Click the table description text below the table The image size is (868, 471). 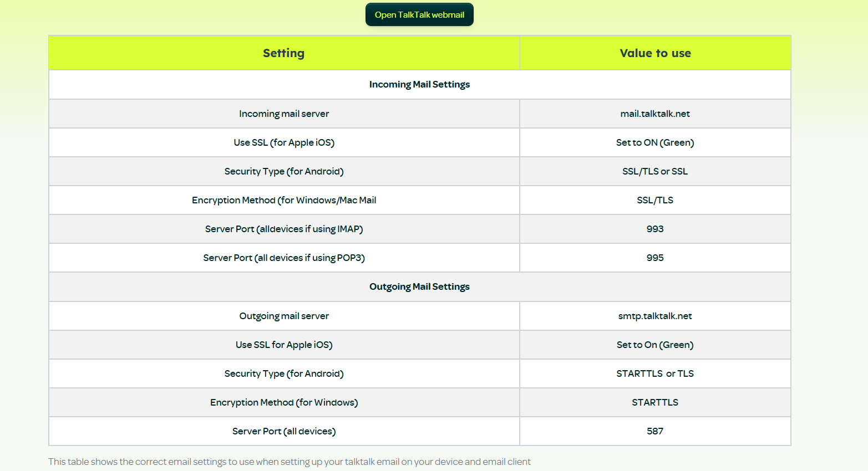coord(289,462)
